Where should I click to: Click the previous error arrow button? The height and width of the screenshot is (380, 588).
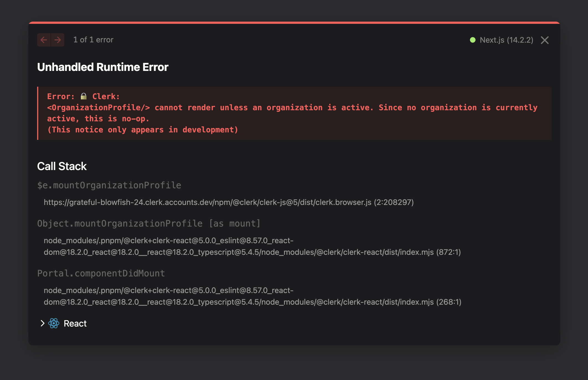pyautogui.click(x=44, y=40)
